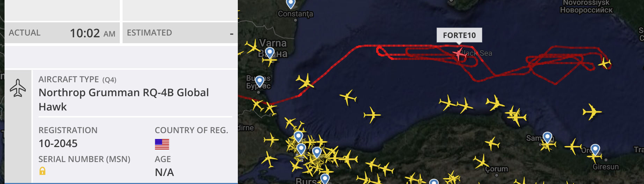Click the locked serial number padlock icon
This screenshot has height=184, width=644.
pos(42,171)
